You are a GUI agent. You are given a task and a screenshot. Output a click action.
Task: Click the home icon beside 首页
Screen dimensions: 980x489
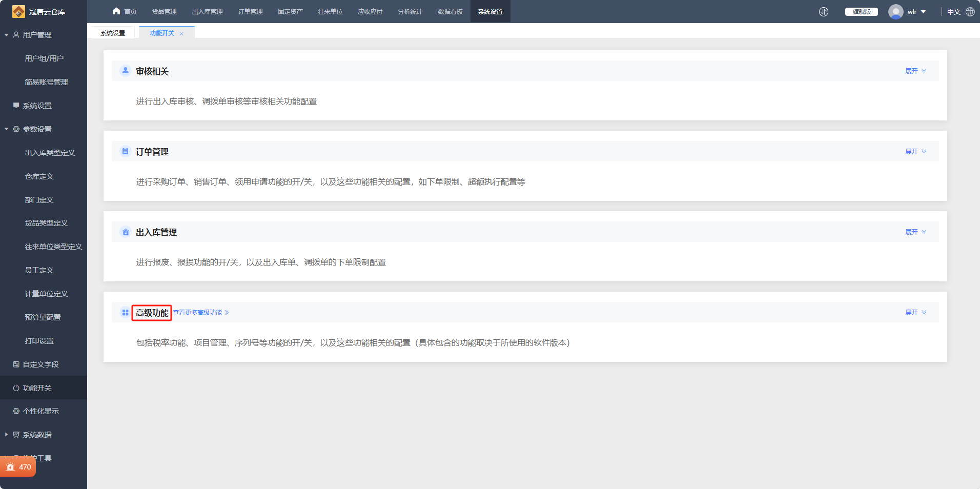coord(116,11)
